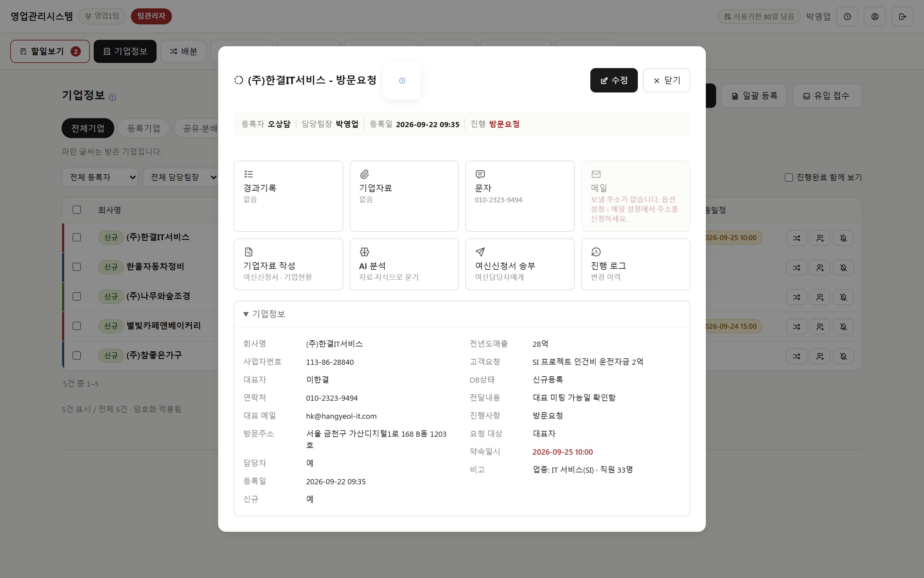Image resolution: width=924 pixels, height=578 pixels.
Task: Click the 약속일시 2026-09-25 10:00 value
Action: pos(562,452)
